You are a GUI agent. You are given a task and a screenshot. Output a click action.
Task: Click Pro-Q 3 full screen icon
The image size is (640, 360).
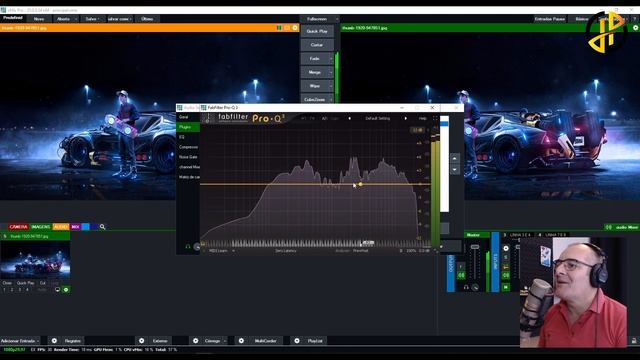click(x=435, y=118)
